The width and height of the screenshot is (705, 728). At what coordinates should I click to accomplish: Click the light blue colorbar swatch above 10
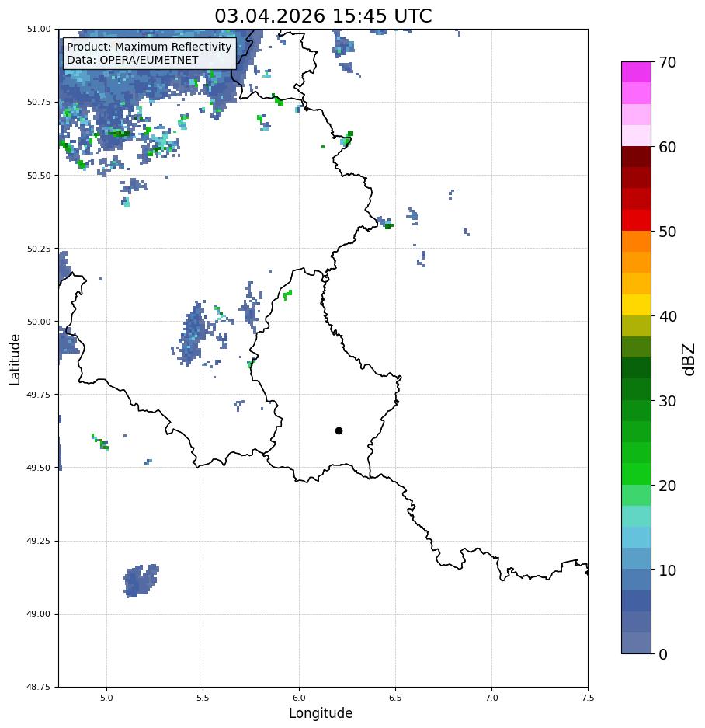coord(637,559)
